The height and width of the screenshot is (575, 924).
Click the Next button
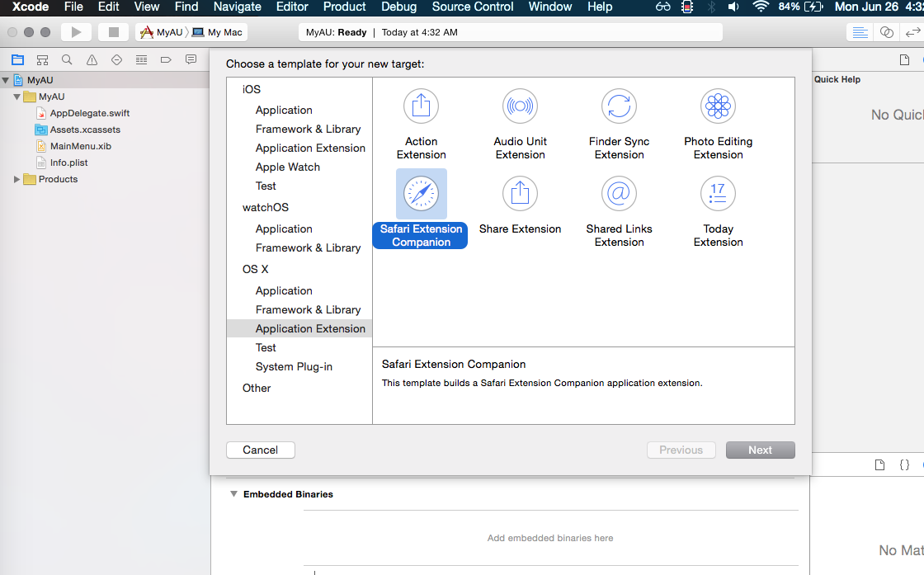760,450
